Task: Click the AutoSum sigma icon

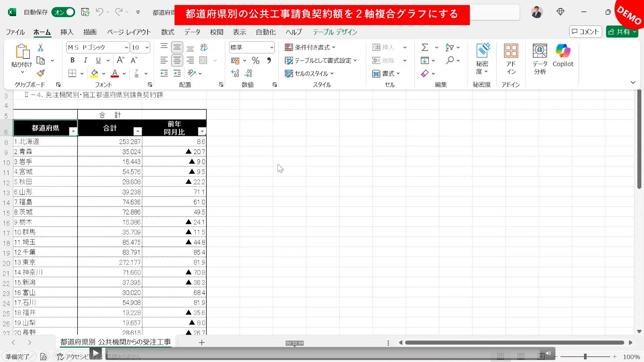Action: click(425, 47)
